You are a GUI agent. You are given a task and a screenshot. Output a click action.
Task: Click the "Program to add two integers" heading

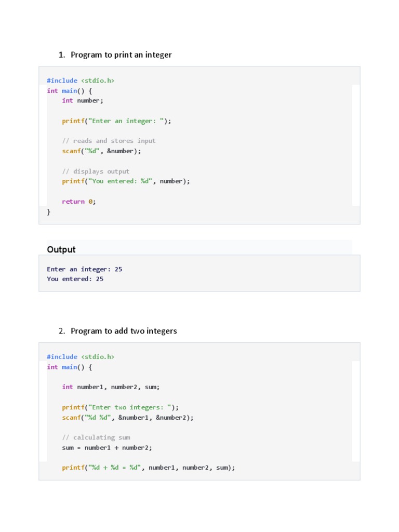[x=124, y=331]
